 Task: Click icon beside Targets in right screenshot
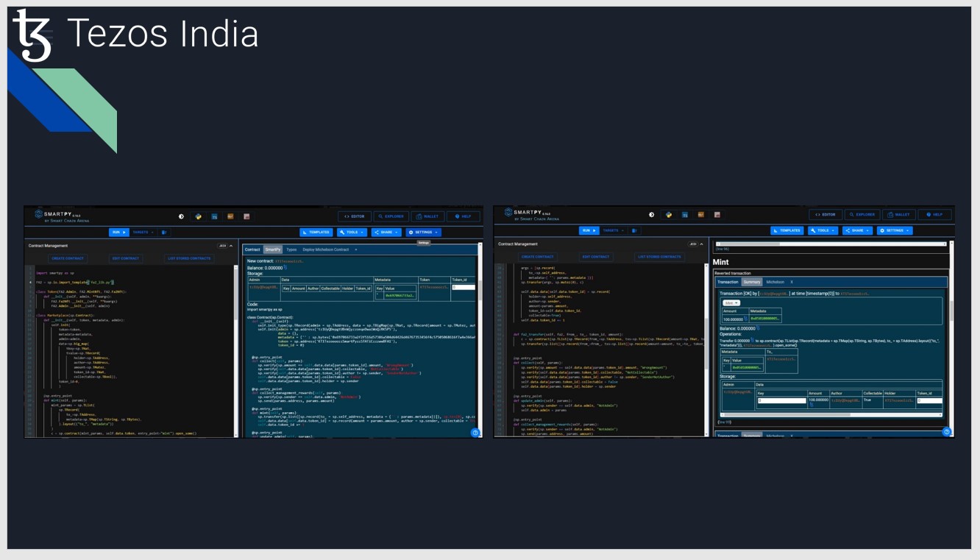635,230
